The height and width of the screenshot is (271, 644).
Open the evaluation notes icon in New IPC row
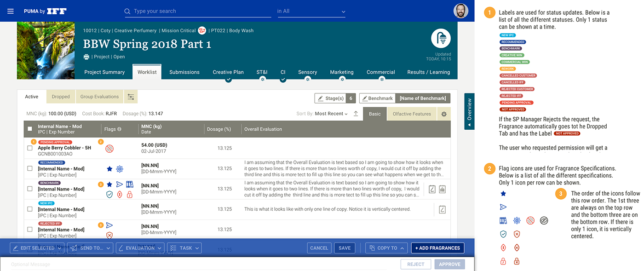tap(442, 209)
